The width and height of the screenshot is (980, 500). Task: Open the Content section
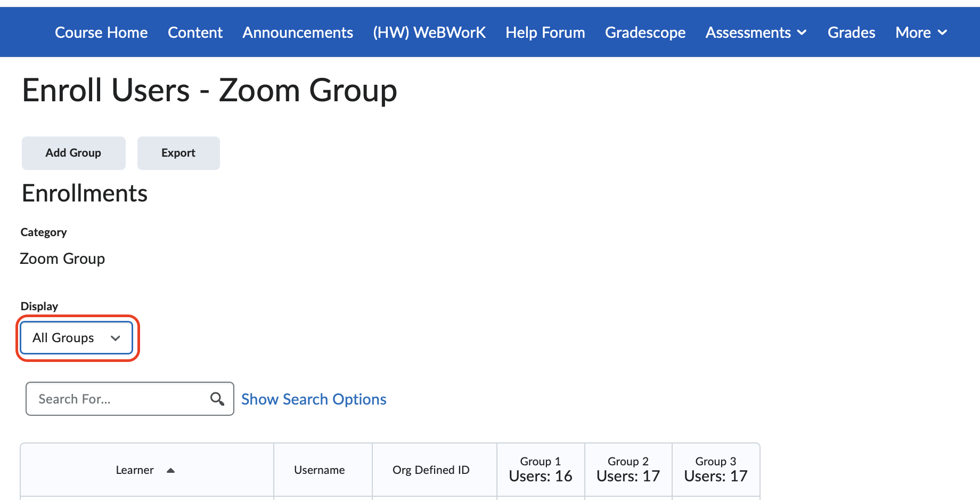[x=195, y=32]
